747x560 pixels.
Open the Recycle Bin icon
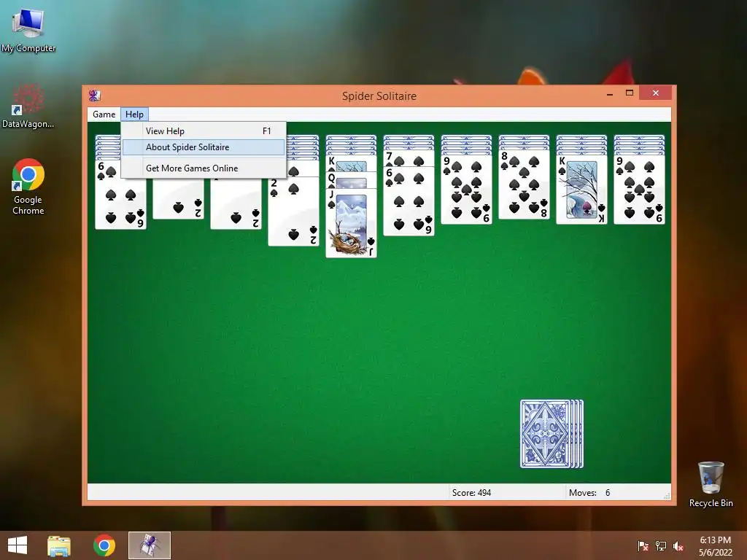click(711, 484)
